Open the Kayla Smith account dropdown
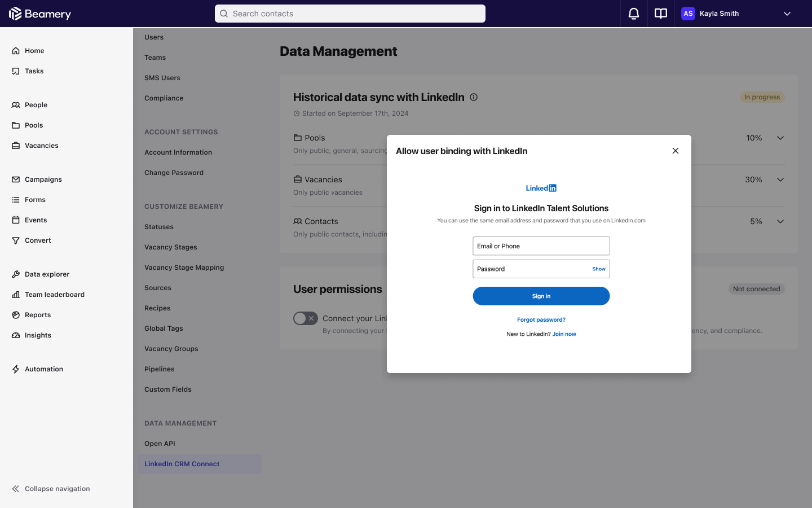Image resolution: width=812 pixels, height=508 pixels. click(x=787, y=14)
